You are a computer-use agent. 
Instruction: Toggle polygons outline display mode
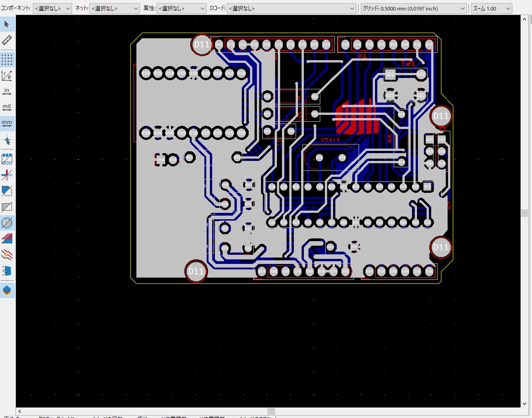coord(7,191)
